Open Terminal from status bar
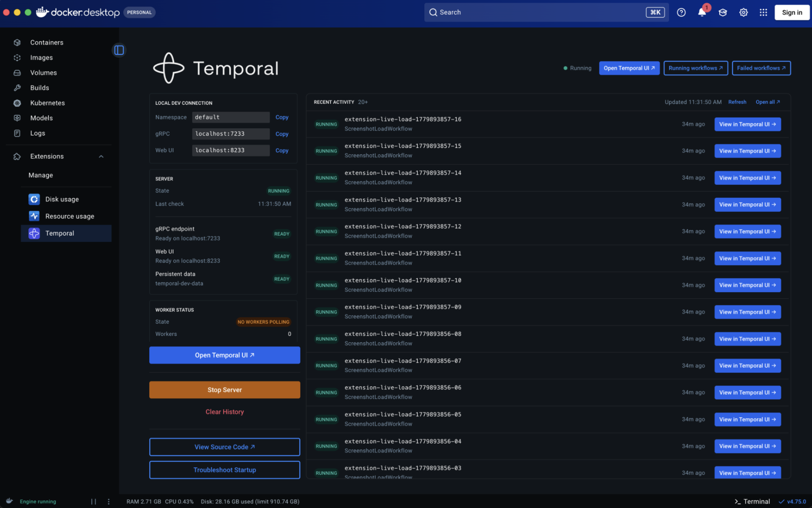The image size is (812, 508). tap(752, 502)
